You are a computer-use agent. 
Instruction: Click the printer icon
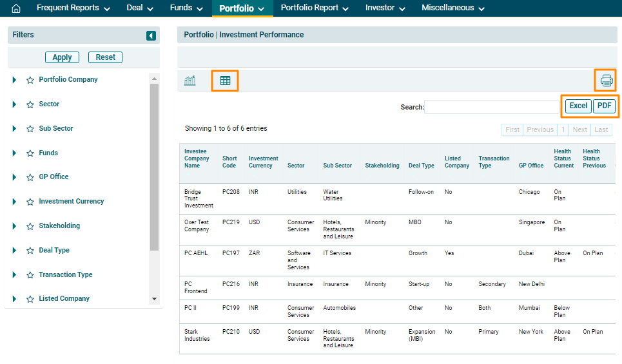(x=606, y=81)
